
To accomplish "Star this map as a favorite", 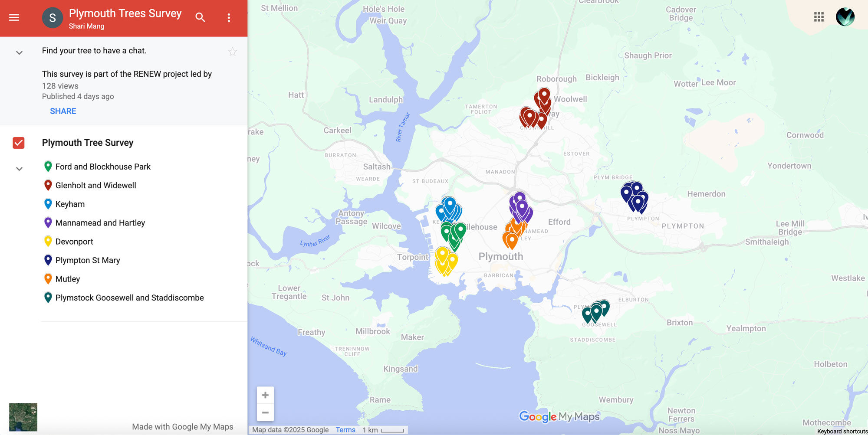I will pyautogui.click(x=233, y=51).
